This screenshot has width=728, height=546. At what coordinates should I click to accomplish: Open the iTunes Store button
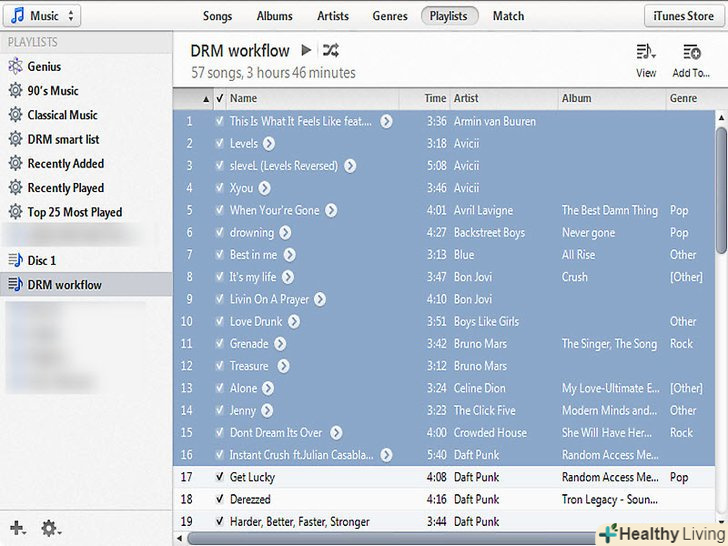684,16
